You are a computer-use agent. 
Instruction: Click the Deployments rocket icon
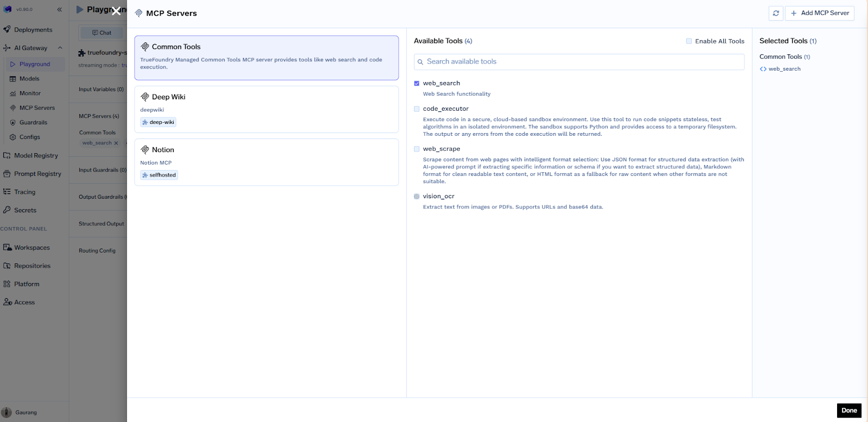(7, 29)
